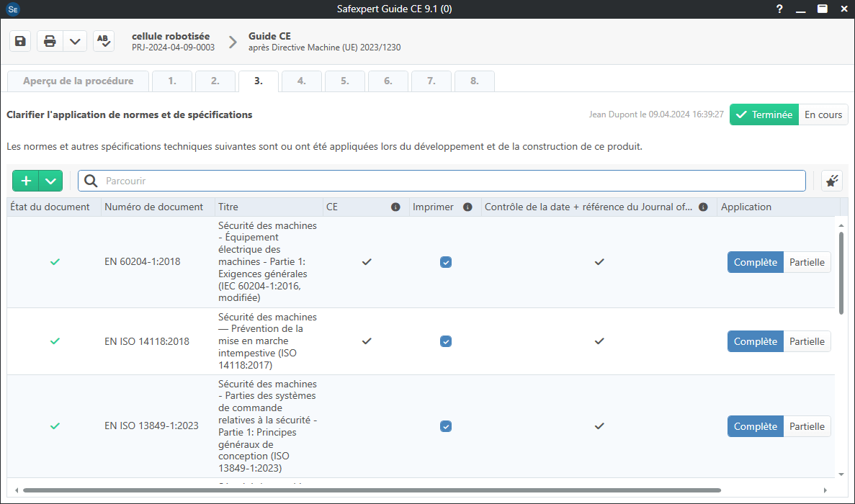This screenshot has width=855, height=504.
Task: Uncheck Imprimer for EN 60204-1:2018
Action: (446, 262)
